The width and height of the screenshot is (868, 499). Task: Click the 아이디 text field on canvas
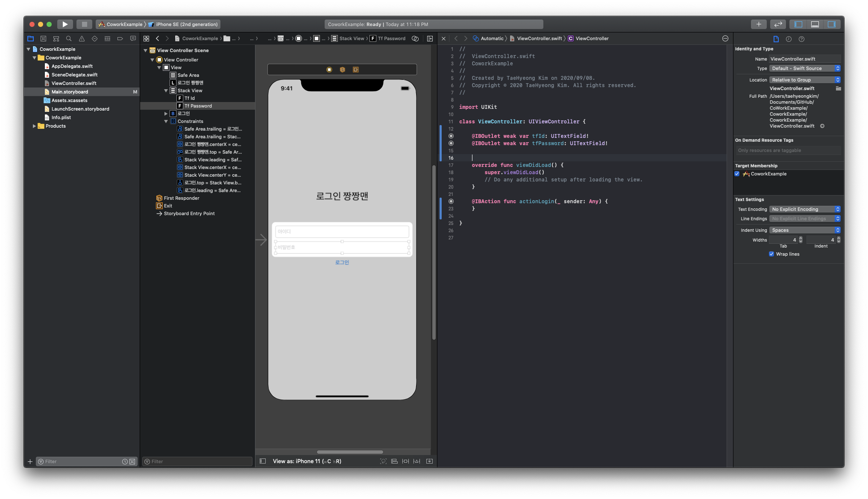click(x=342, y=231)
